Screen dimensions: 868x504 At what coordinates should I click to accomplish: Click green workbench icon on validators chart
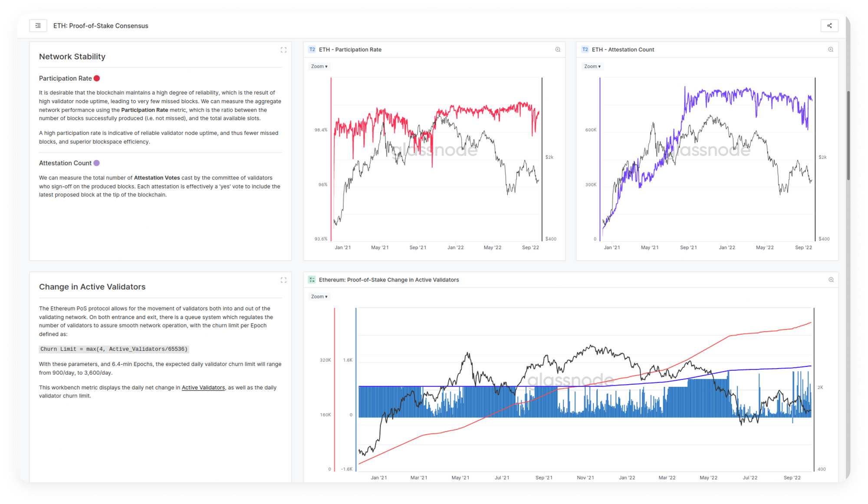tap(312, 280)
